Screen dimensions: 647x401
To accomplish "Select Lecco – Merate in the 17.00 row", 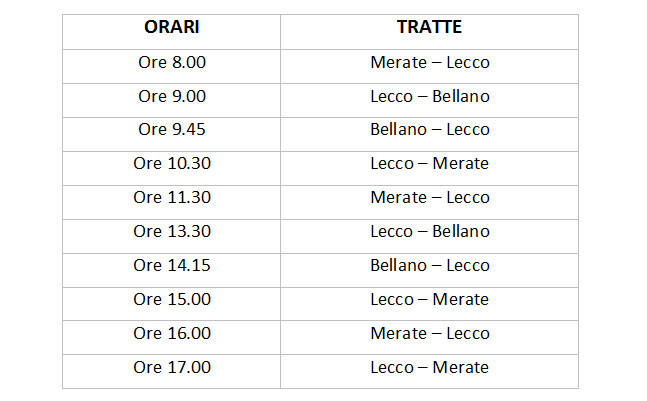I will 429,367.
